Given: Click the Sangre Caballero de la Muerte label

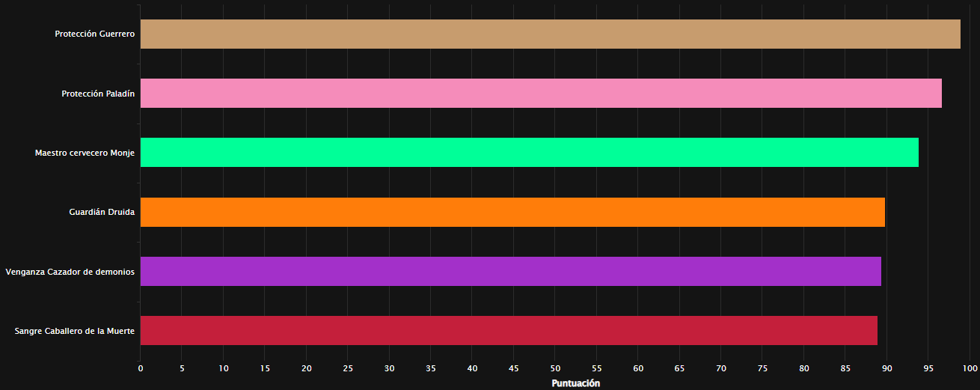Looking at the screenshot, I should tap(74, 331).
